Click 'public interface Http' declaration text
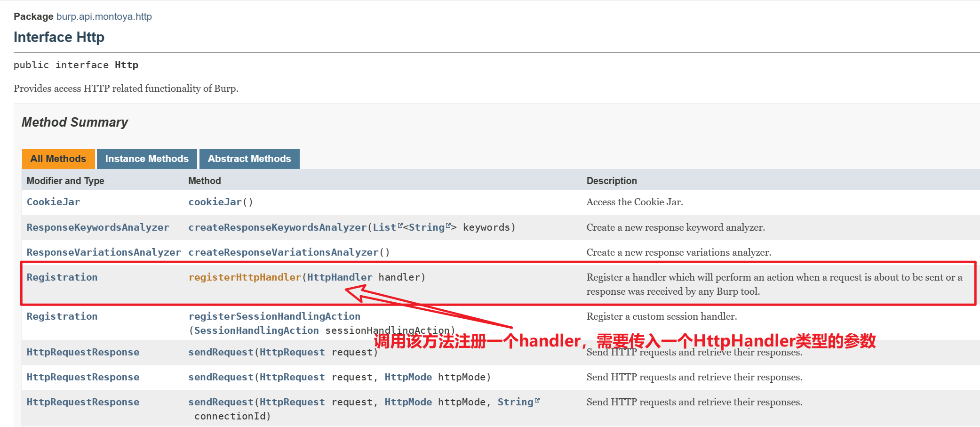980x427 pixels. pos(76,65)
